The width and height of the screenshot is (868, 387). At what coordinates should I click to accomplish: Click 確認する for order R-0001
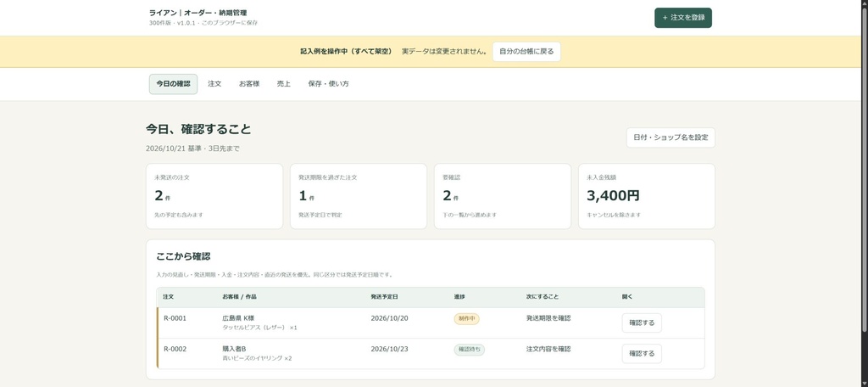click(642, 322)
